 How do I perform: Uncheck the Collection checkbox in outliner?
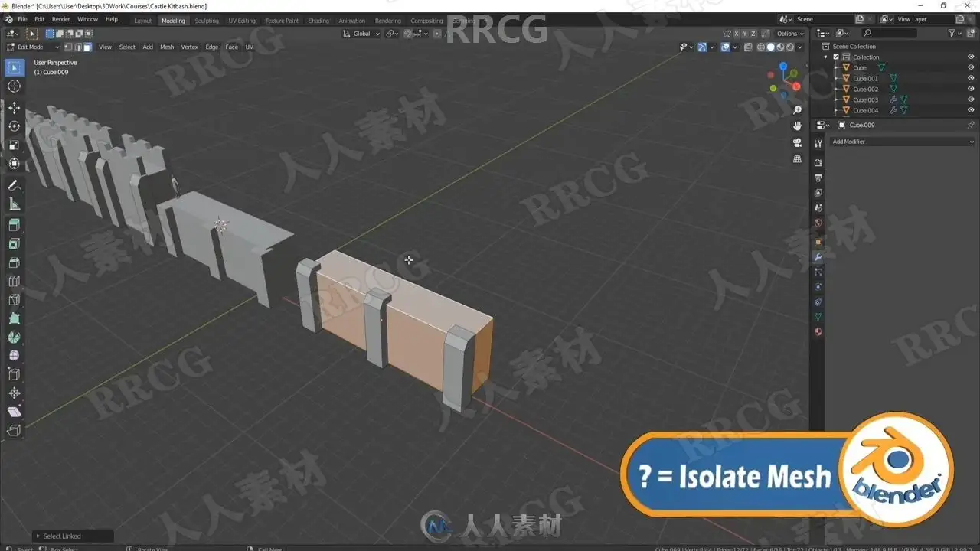(x=836, y=57)
